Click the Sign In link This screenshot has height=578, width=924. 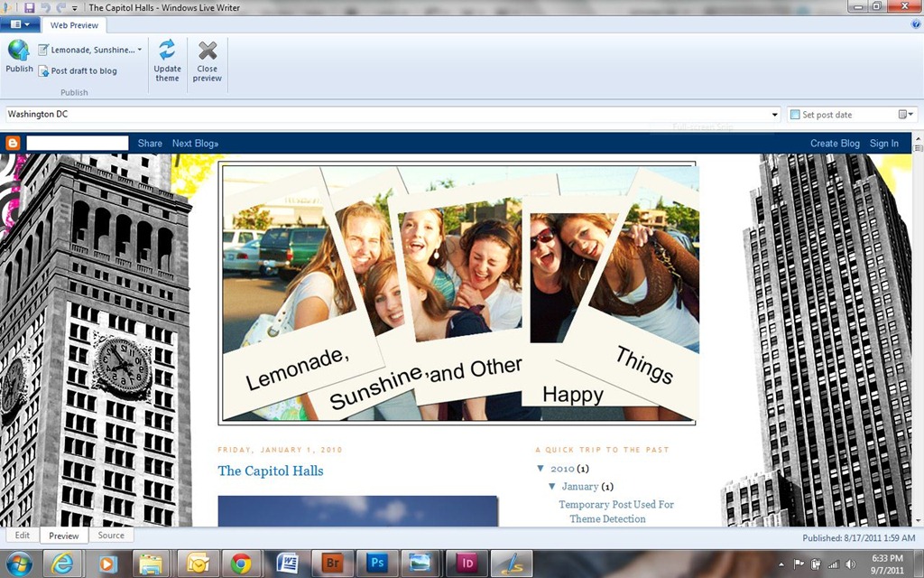884,144
